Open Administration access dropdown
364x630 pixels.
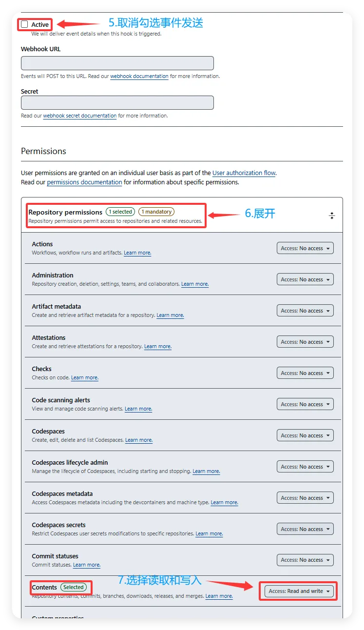(x=305, y=279)
